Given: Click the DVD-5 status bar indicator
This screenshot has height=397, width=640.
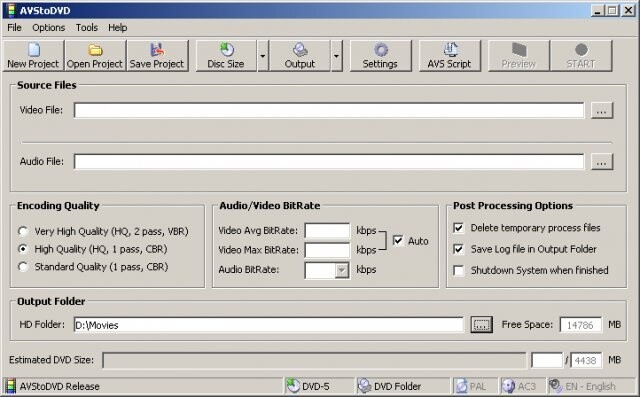Looking at the screenshot, I should coord(318,386).
